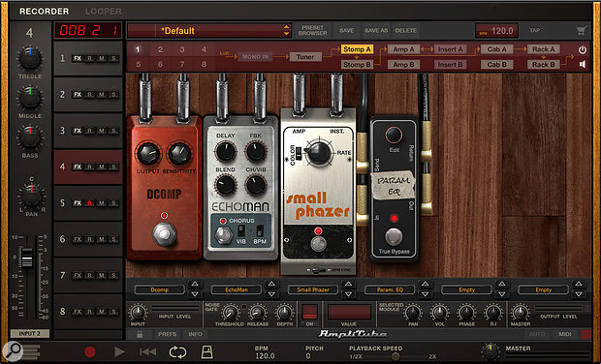
Task: Open the Small Phazer slot selector
Action: pos(313,289)
